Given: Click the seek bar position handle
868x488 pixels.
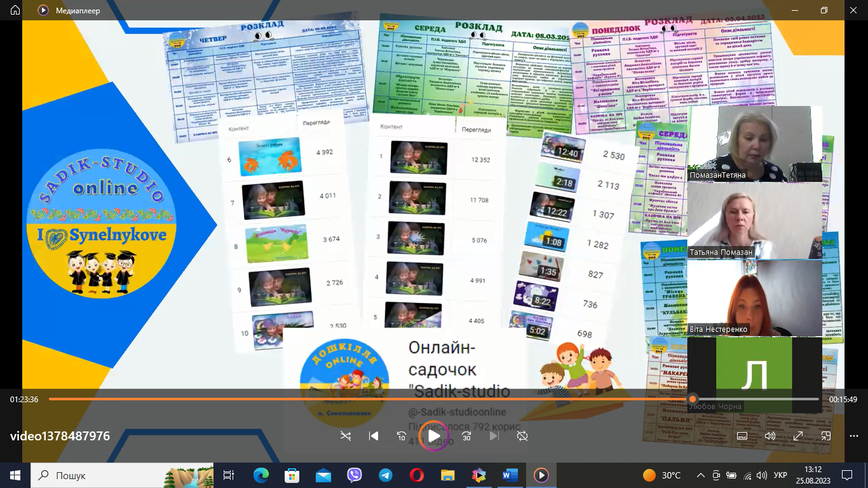Looking at the screenshot, I should pos(693,399).
